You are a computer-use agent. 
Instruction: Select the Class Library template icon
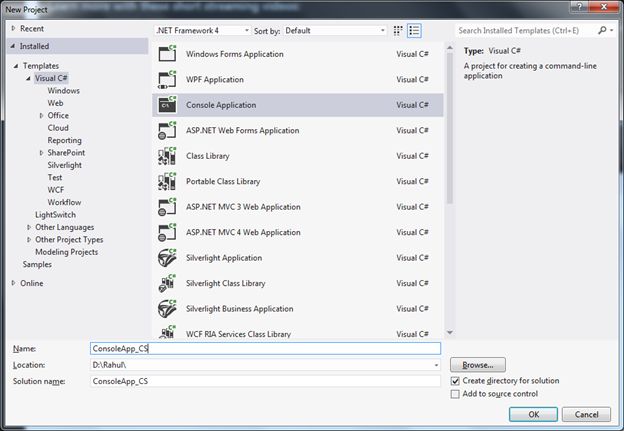point(167,156)
